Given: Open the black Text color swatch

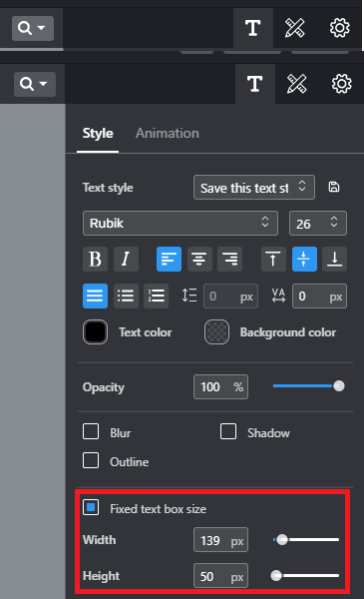Looking at the screenshot, I should coord(95,332).
